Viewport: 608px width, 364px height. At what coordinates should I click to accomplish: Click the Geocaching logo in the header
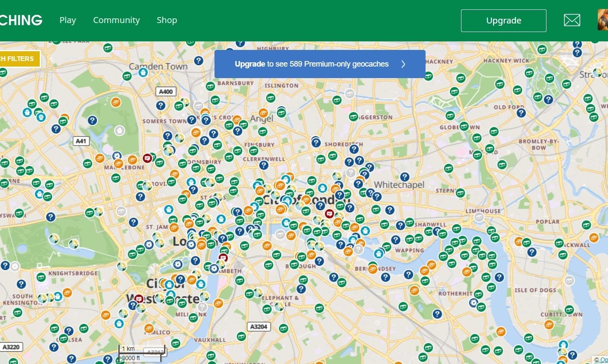coord(21,20)
